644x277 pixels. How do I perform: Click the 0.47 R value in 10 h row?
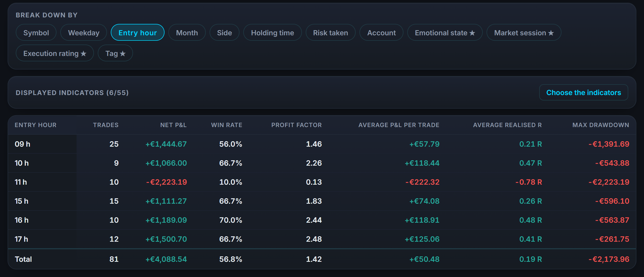click(530, 163)
